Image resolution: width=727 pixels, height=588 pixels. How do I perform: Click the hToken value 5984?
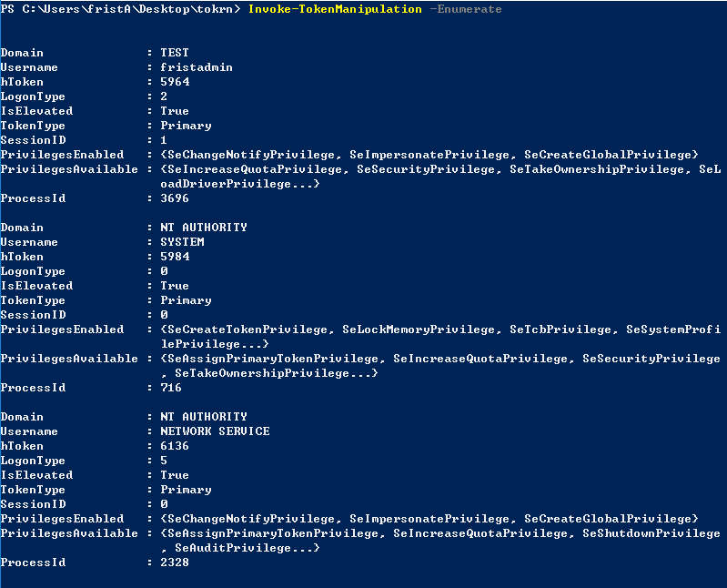coord(175,257)
